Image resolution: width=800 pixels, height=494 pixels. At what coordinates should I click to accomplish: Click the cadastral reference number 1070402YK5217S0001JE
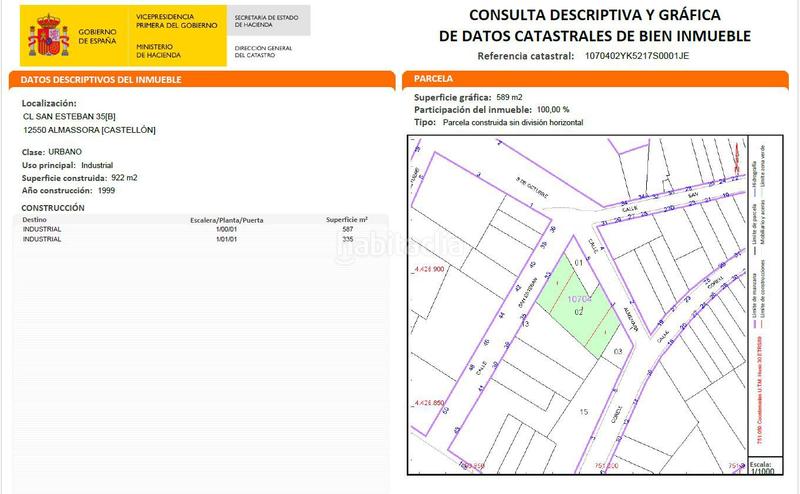[x=637, y=57]
